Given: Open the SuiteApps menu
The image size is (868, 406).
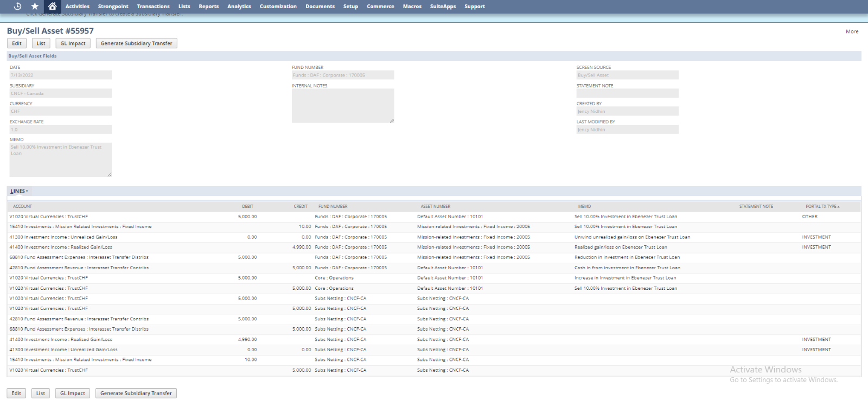Looking at the screenshot, I should (x=443, y=7).
